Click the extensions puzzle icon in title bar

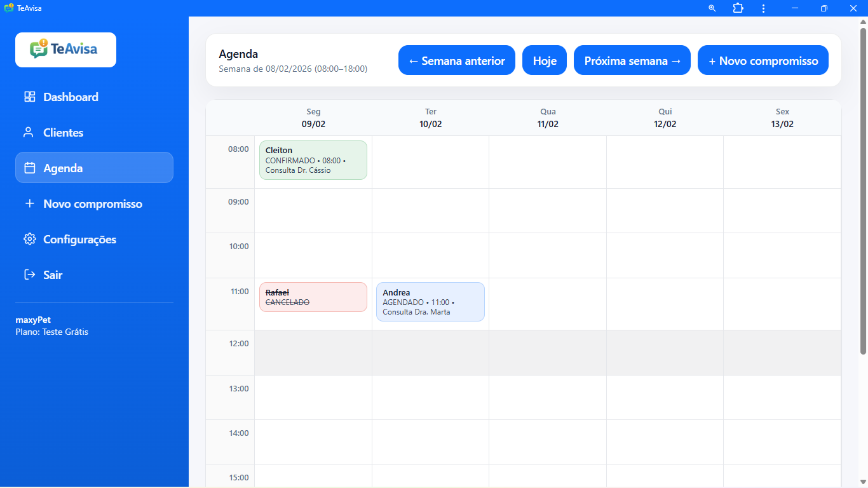click(738, 8)
